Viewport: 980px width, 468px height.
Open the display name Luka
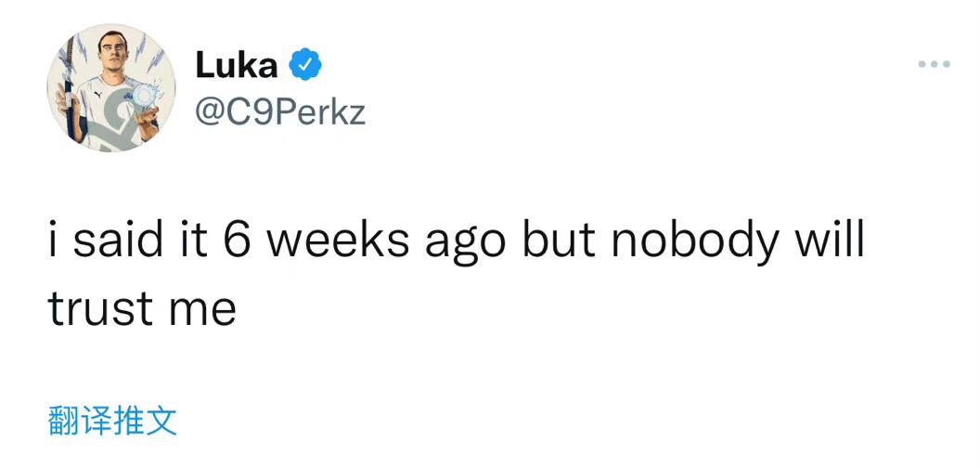[237, 66]
